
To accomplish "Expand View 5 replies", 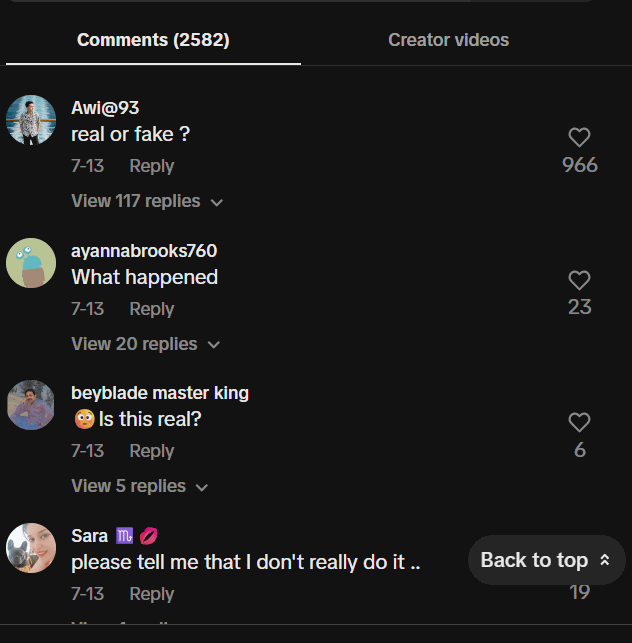I will (139, 486).
